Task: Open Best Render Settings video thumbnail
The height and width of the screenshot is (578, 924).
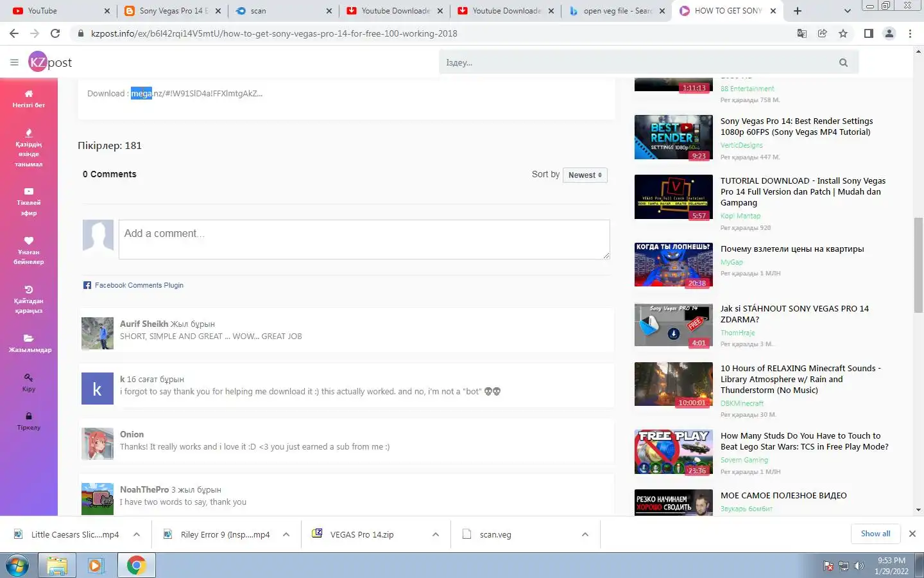Action: (674, 137)
